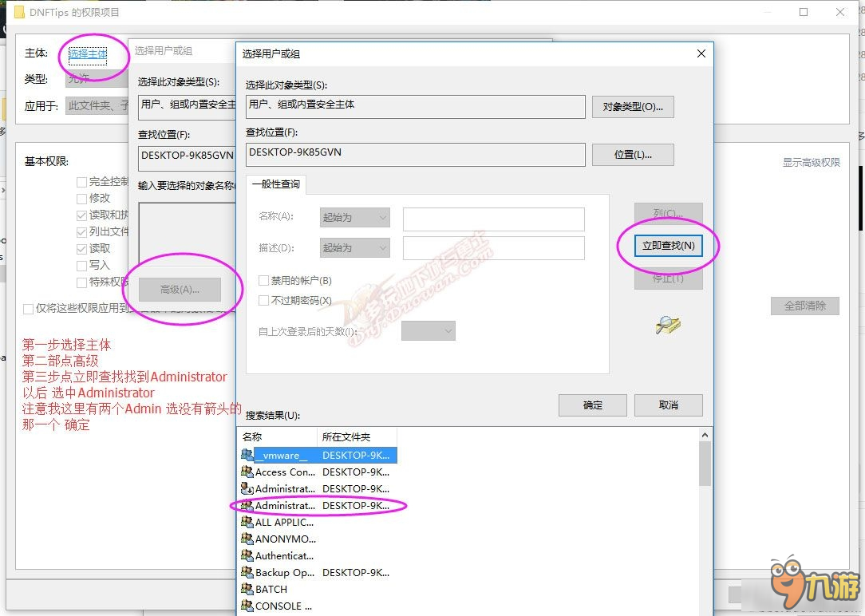Click 确定 in the search dialog
Viewport: 865px width, 616px height.
pos(592,405)
